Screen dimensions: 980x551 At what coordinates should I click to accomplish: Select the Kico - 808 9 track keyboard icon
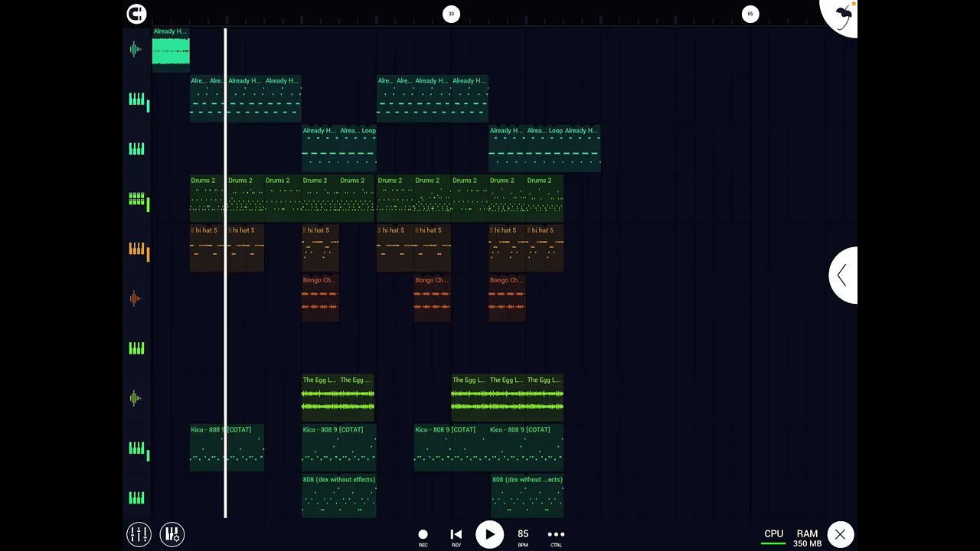tap(136, 448)
